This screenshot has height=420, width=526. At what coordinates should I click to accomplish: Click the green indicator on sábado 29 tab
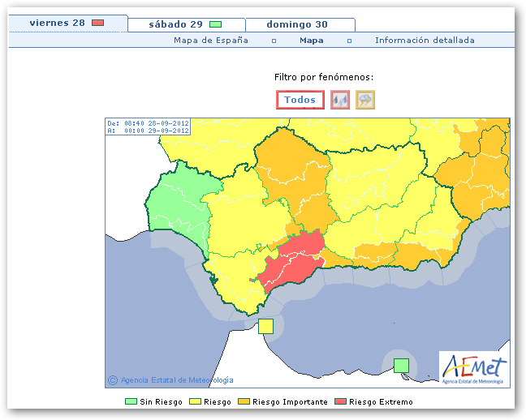[x=215, y=24]
